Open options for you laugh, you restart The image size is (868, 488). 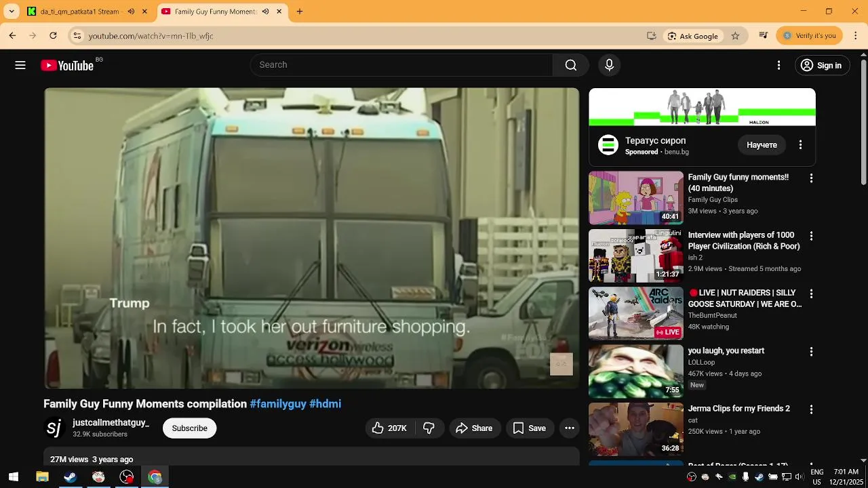point(811,352)
